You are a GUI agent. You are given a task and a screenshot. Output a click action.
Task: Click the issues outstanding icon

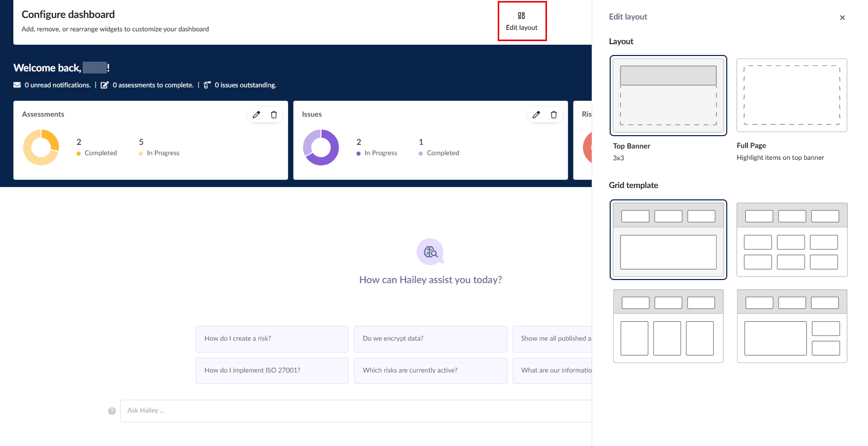coord(207,85)
